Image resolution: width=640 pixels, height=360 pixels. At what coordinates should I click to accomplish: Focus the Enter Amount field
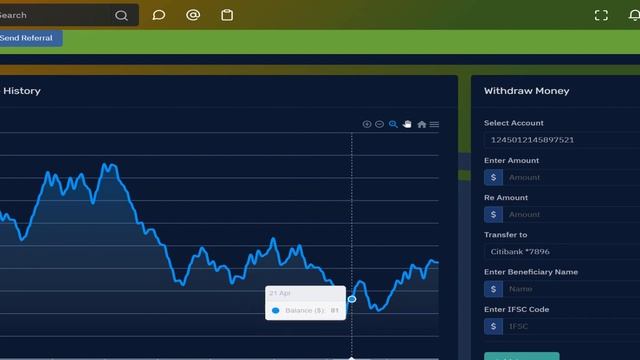click(571, 178)
